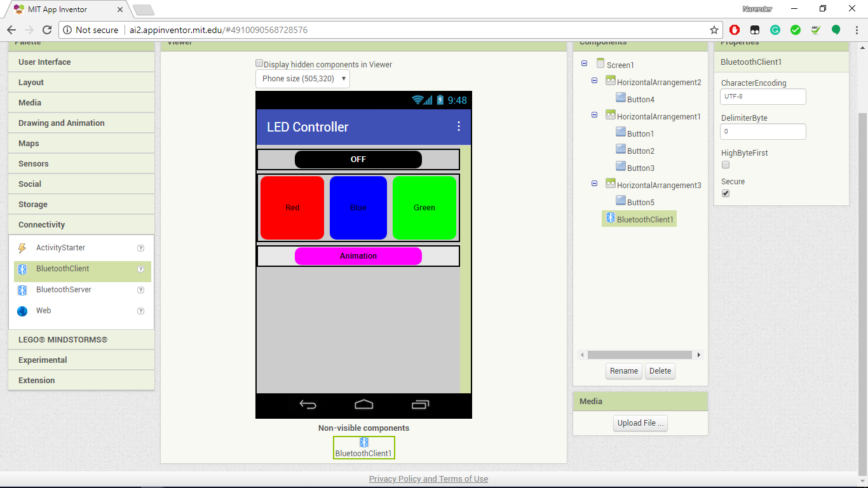Click the red Opera-style extension icon
Screen dimensions: 868x488
point(735,30)
